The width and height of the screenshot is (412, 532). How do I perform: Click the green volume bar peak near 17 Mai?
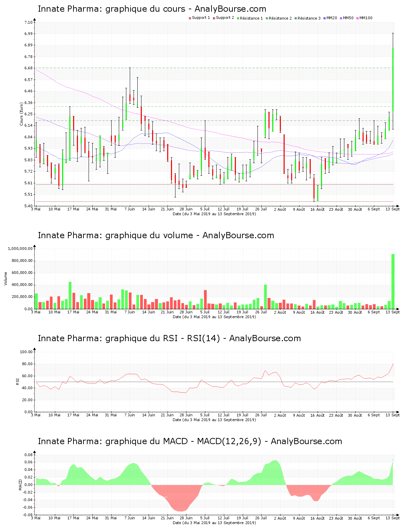point(70,296)
